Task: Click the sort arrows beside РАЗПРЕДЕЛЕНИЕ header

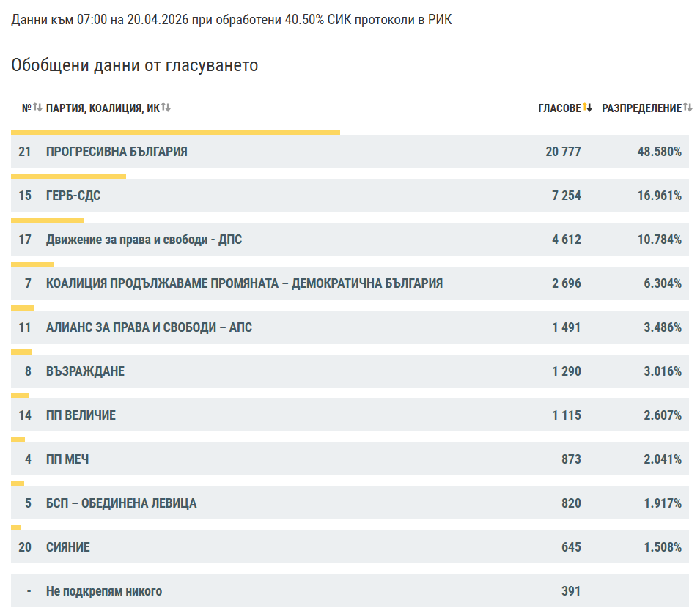Action: coord(687,108)
